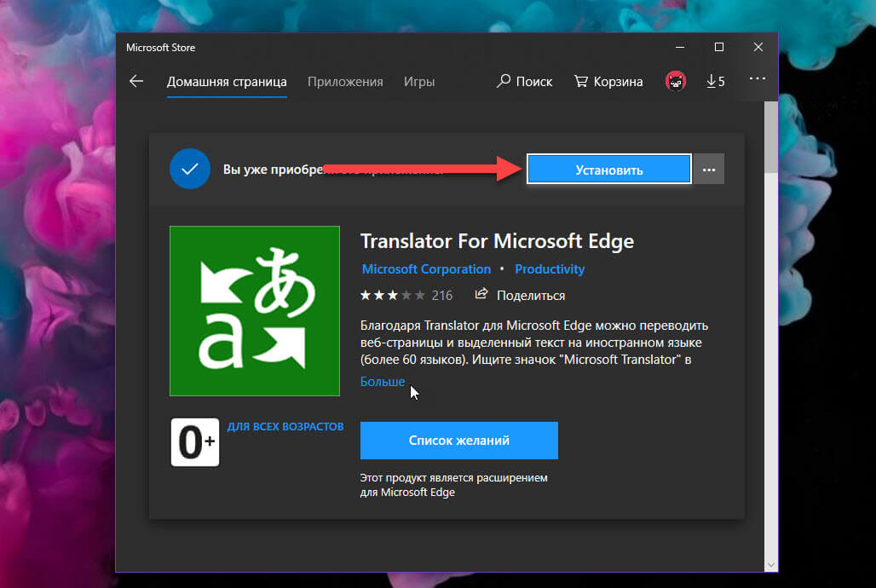Screen dimensions: 876x588
Task: Open Поиск with the magnifier
Action: point(525,82)
